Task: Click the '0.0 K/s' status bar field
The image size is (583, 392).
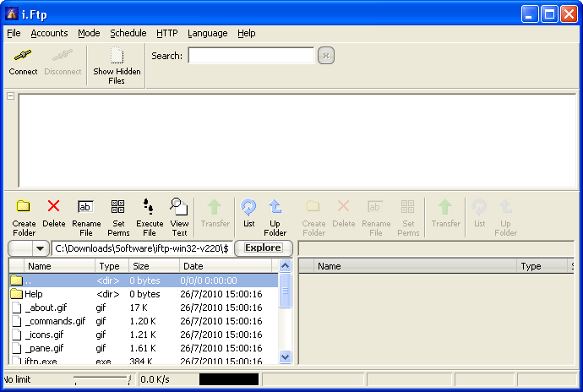Action: point(168,379)
